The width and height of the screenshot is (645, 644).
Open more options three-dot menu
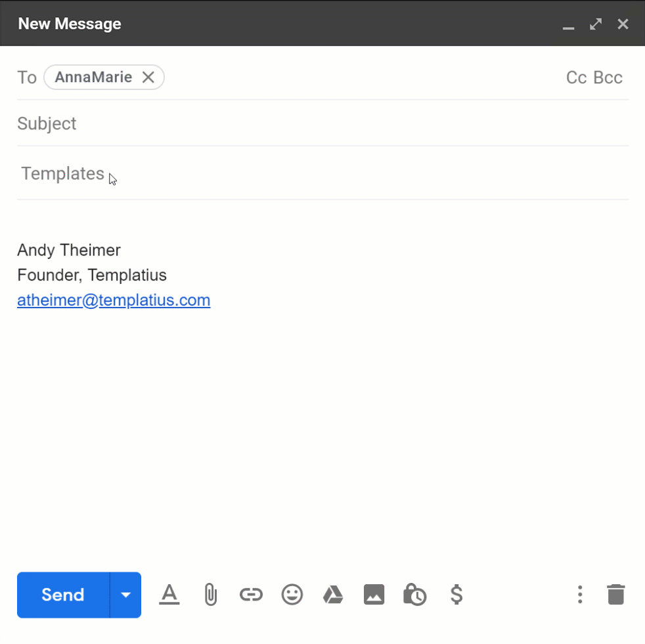click(580, 595)
